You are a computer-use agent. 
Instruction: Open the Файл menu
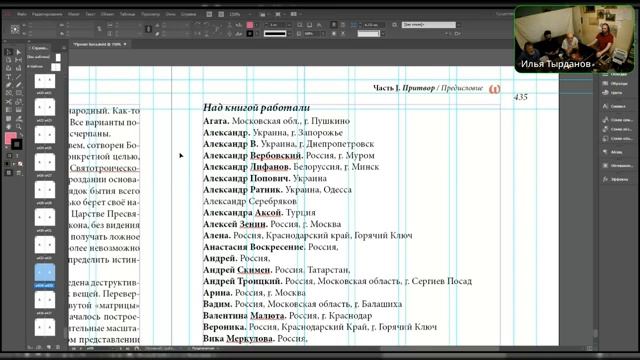coord(22,14)
